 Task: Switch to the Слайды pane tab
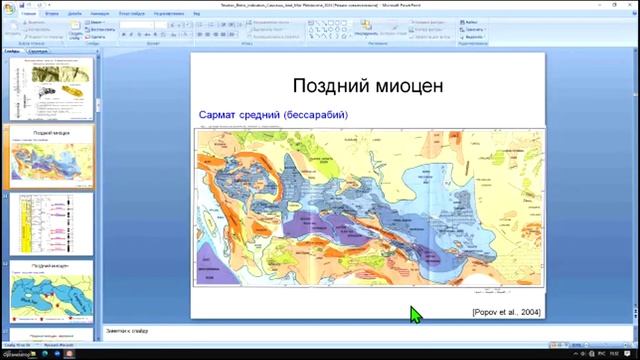click(11, 51)
